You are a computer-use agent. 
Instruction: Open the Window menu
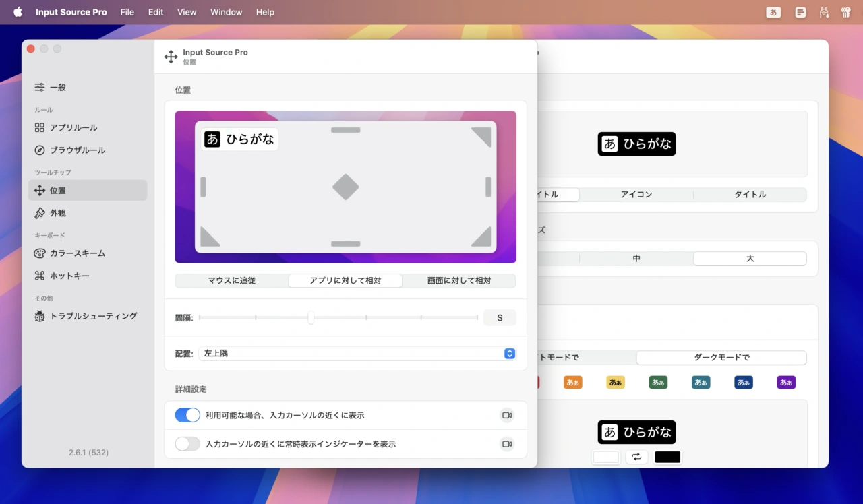[x=226, y=12]
